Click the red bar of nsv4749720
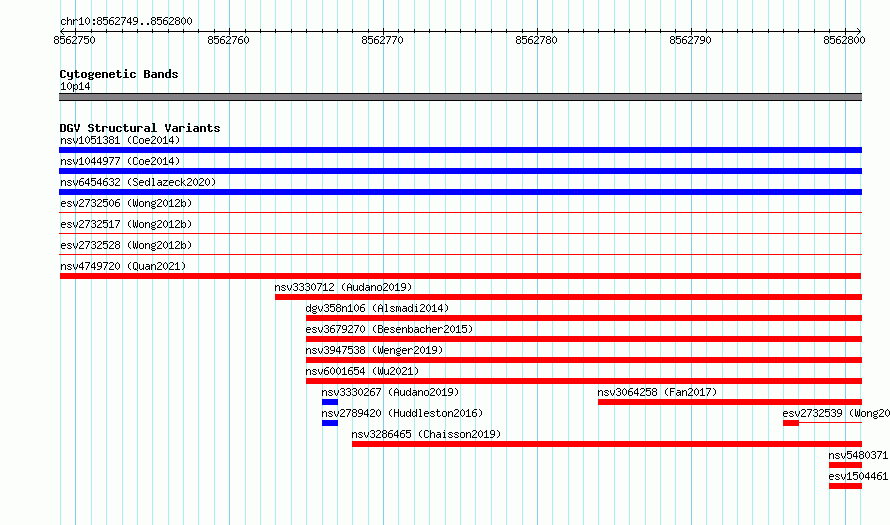The height and width of the screenshot is (525, 890). (x=460, y=276)
